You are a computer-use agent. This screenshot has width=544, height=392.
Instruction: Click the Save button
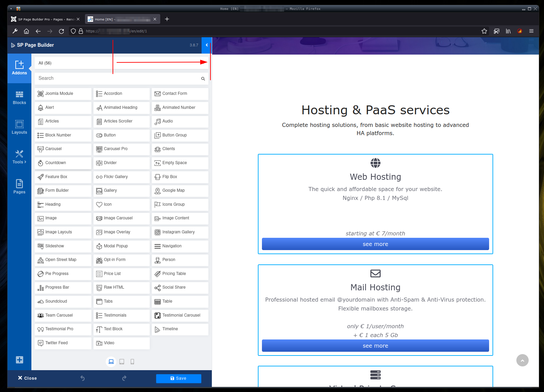[178, 378]
